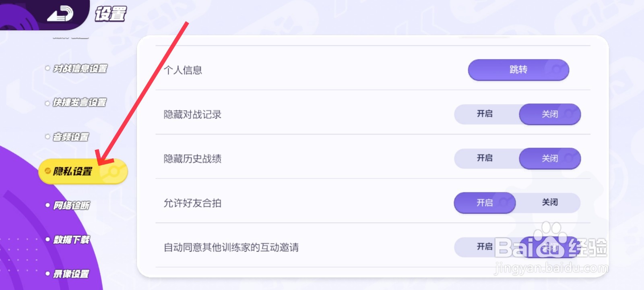This screenshot has height=290, width=644.
Task: Turn on 隐藏历史战绩 via 开启
Action: [x=485, y=158]
